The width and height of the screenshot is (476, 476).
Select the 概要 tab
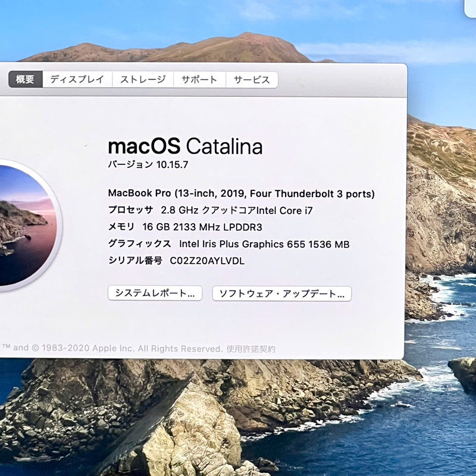click(x=25, y=79)
